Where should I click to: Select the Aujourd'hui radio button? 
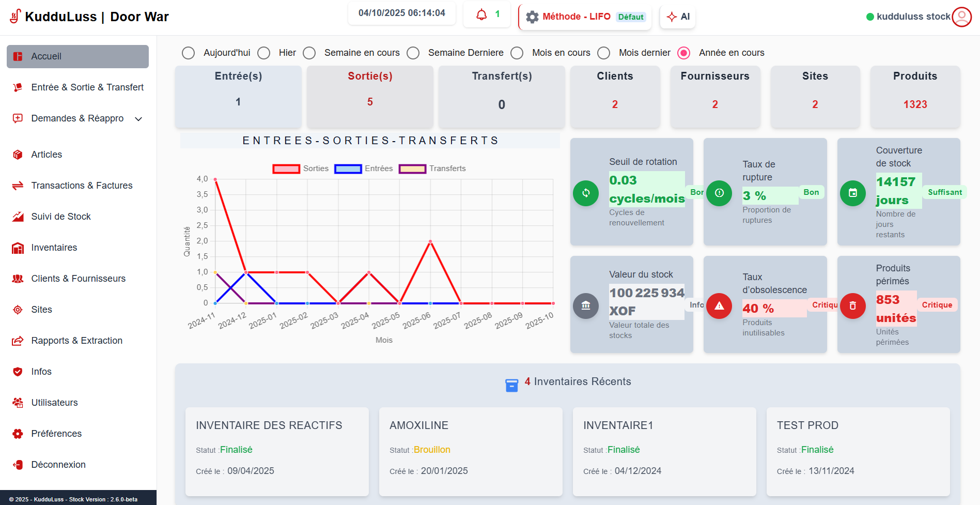coord(189,53)
